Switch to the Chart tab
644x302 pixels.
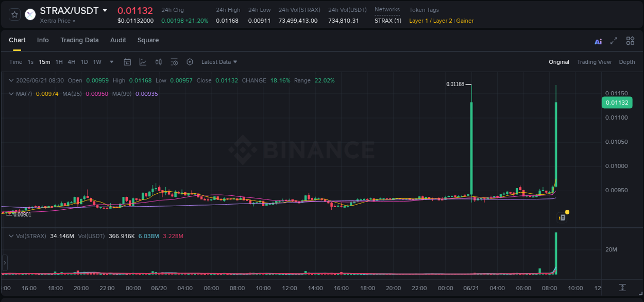17,40
